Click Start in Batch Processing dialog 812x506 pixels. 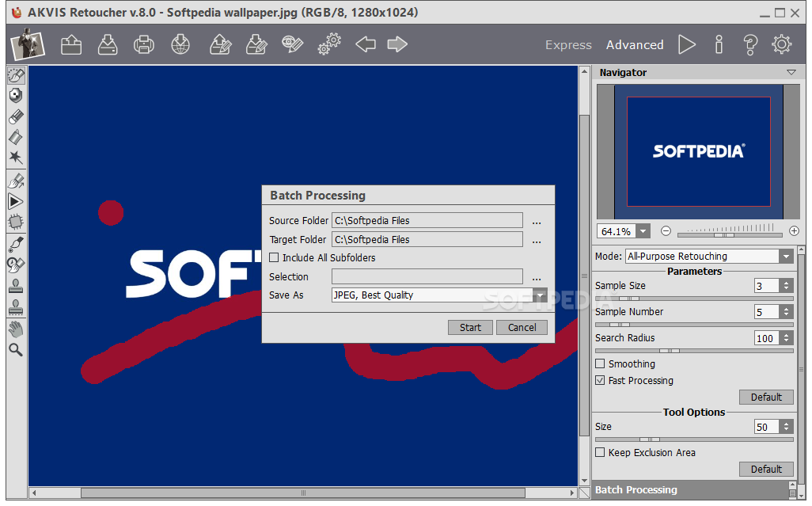(x=470, y=327)
